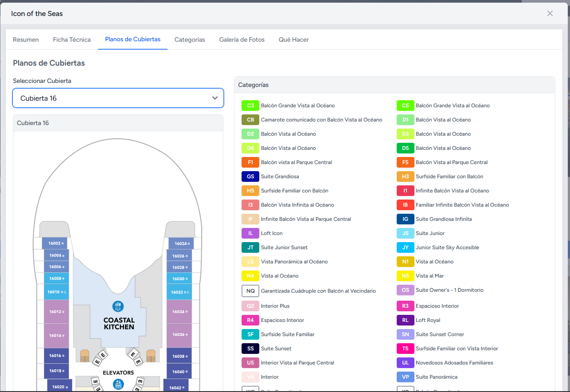
Task: Close the Icon of the Seas dialog
Action: [x=550, y=13]
